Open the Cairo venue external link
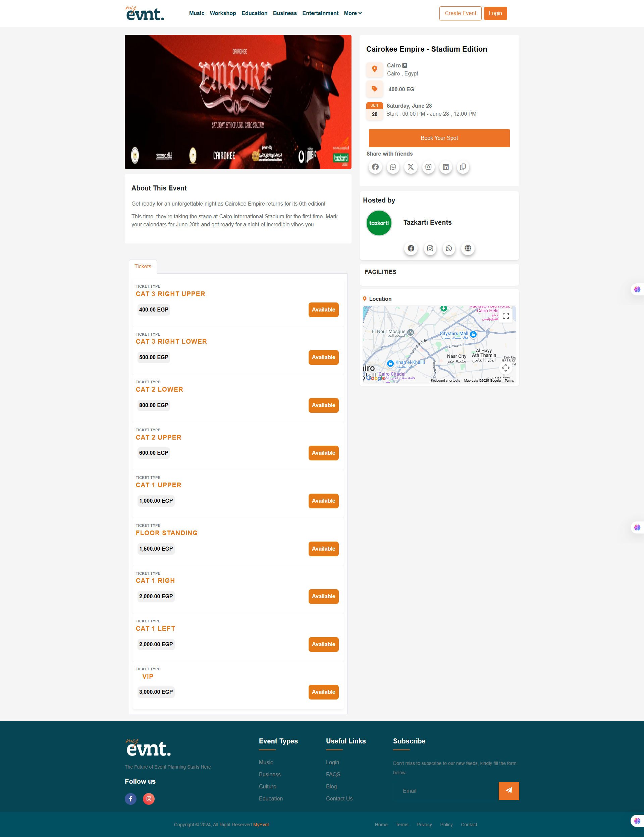Image resolution: width=644 pixels, height=837 pixels. tap(405, 65)
